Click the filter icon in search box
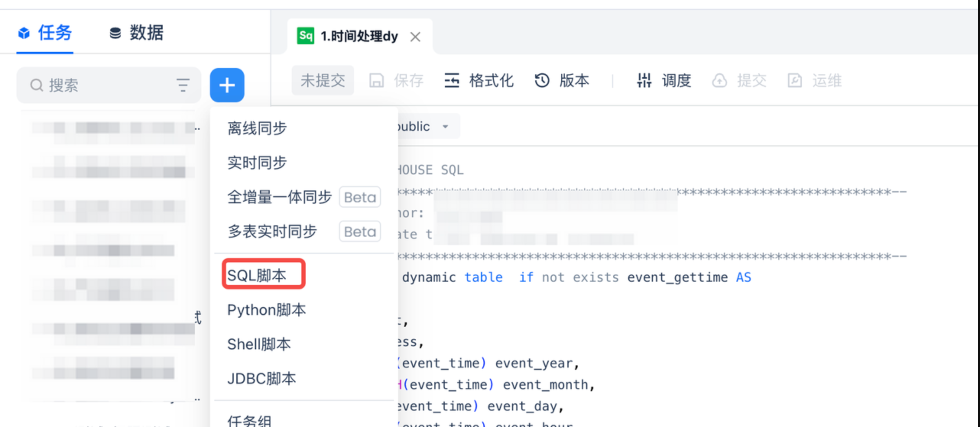The image size is (980, 427). point(183,85)
